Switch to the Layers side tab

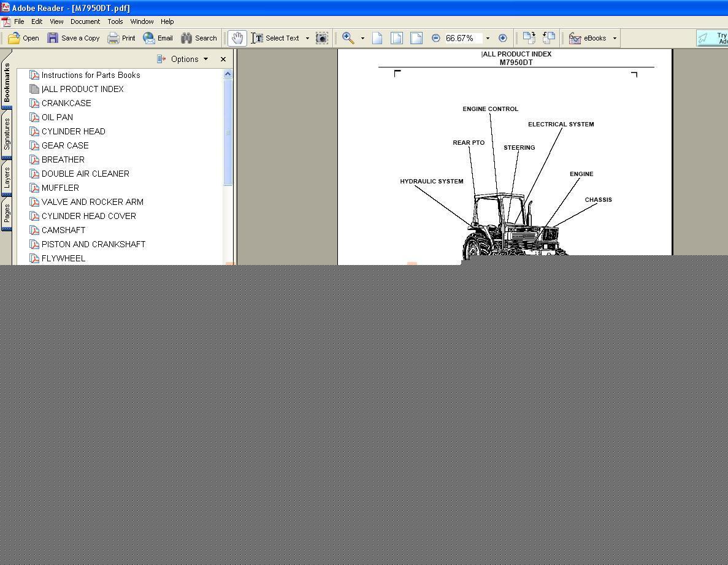(x=7, y=177)
